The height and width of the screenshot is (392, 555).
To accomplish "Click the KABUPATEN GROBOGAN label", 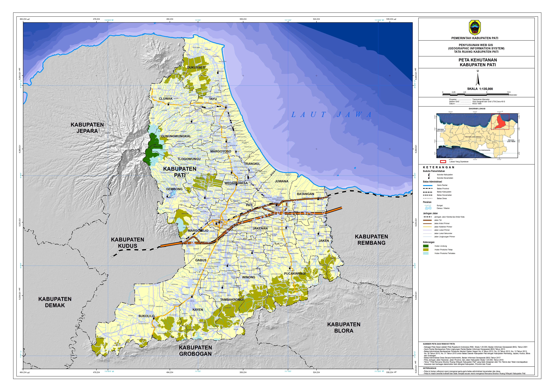I will coord(195,351).
